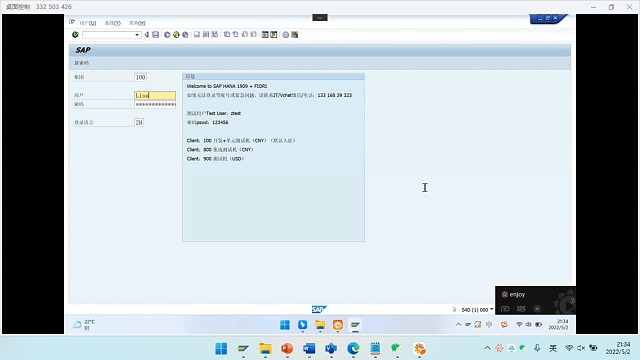Click the Customize Local Layout icon
This screenshot has height=360, width=640.
[295, 35]
